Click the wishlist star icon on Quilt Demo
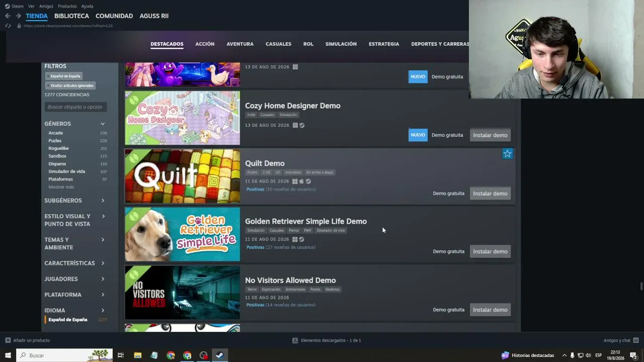This screenshot has width=644, height=362. coord(507,154)
